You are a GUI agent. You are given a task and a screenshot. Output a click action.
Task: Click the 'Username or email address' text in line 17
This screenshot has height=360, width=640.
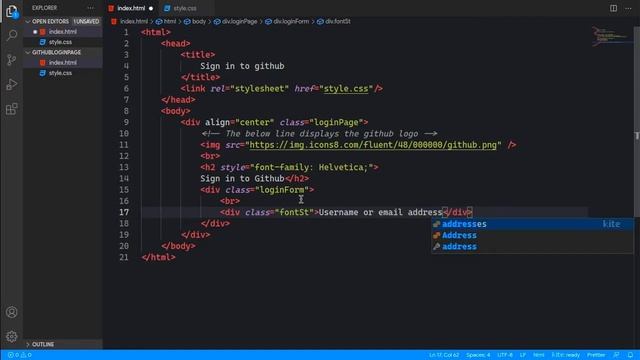click(380, 212)
